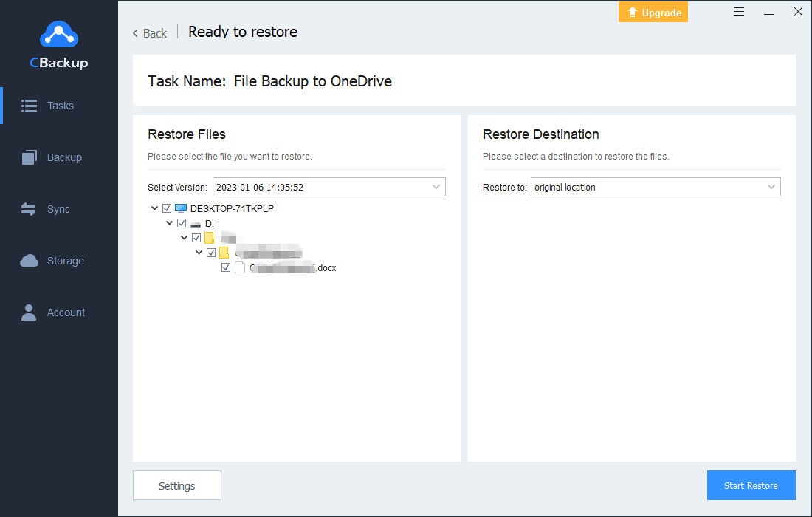Click the orange Upgrade button

653,13
